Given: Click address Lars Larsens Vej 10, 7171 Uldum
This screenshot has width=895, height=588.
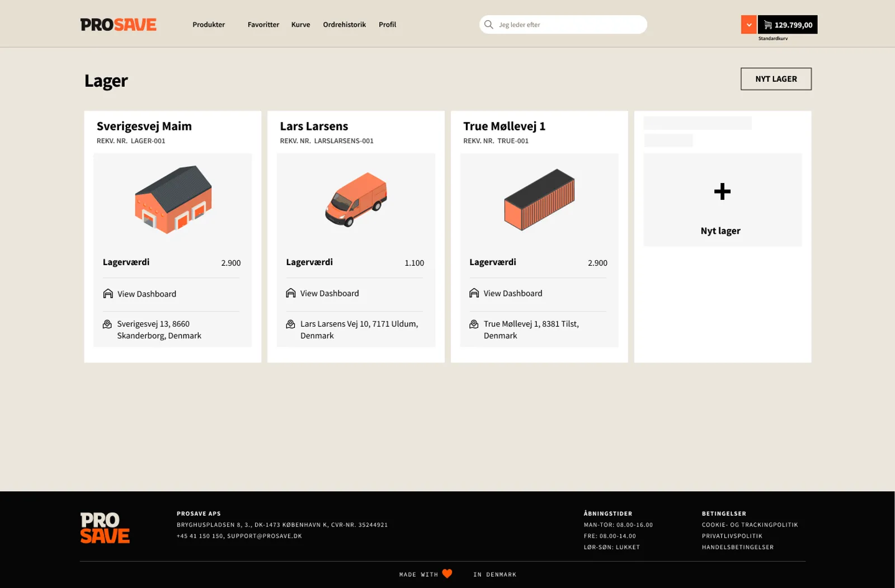Looking at the screenshot, I should pyautogui.click(x=359, y=330).
